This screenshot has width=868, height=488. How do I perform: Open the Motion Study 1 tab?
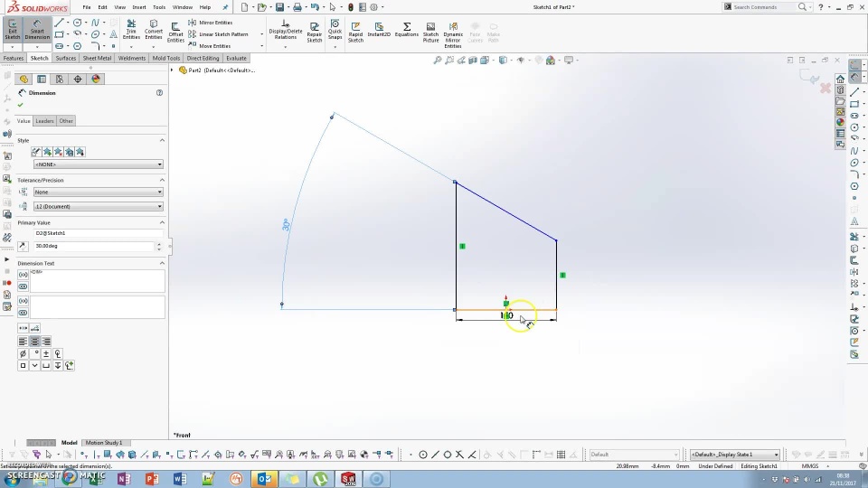click(103, 443)
